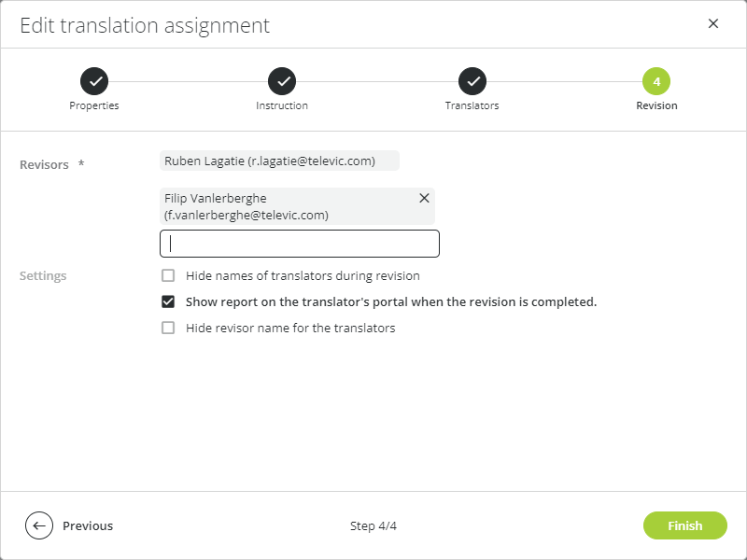The height and width of the screenshot is (560, 747).
Task: Go to the Translators step label
Action: pos(472,105)
